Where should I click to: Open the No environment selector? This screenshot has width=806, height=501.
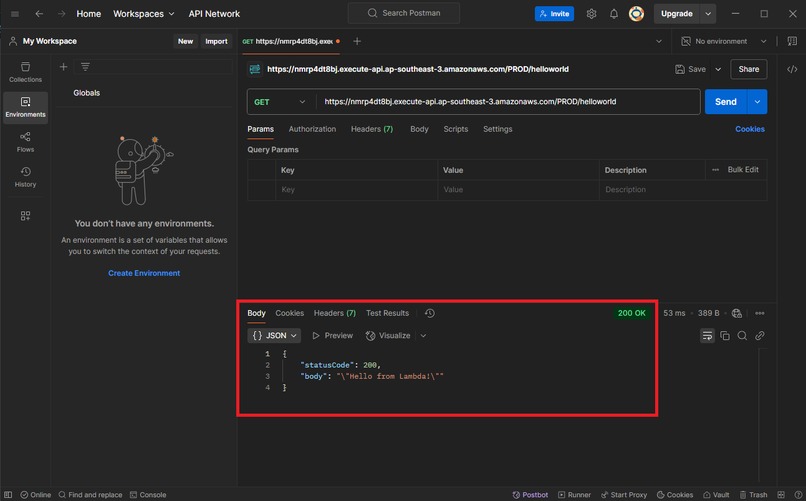pyautogui.click(x=724, y=41)
